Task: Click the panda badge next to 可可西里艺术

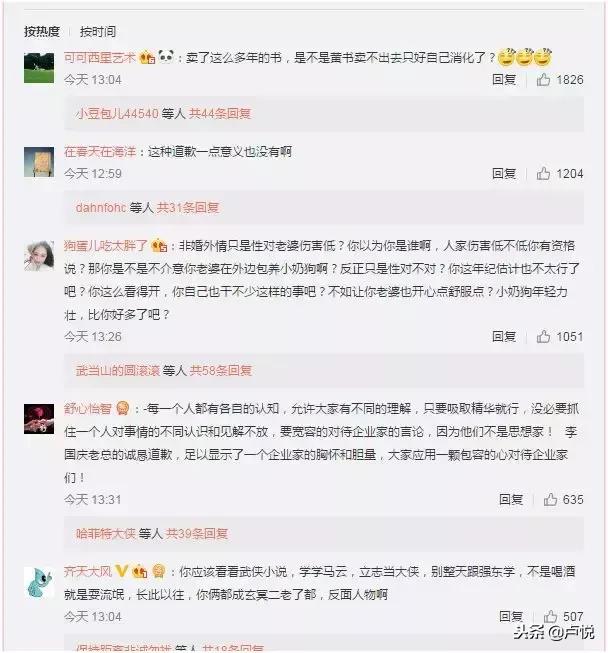Action: (x=166, y=56)
